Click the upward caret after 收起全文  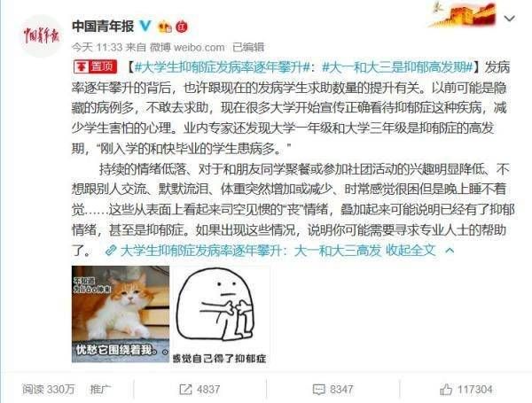450,251
